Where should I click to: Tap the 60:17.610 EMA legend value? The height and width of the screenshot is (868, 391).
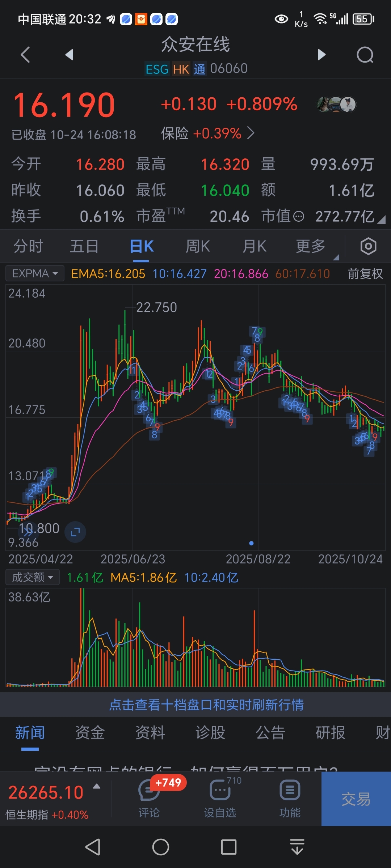[x=303, y=274]
